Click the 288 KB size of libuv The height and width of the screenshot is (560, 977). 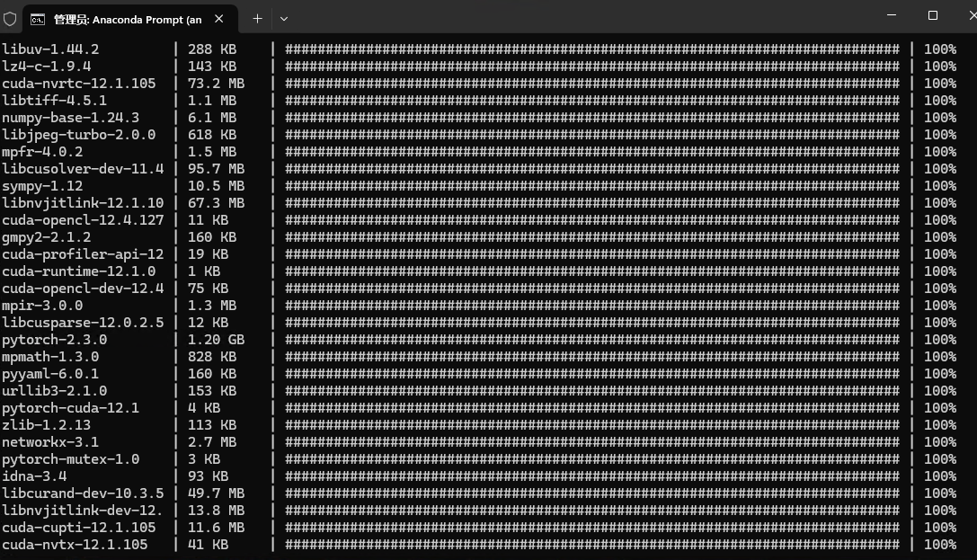[x=212, y=49]
